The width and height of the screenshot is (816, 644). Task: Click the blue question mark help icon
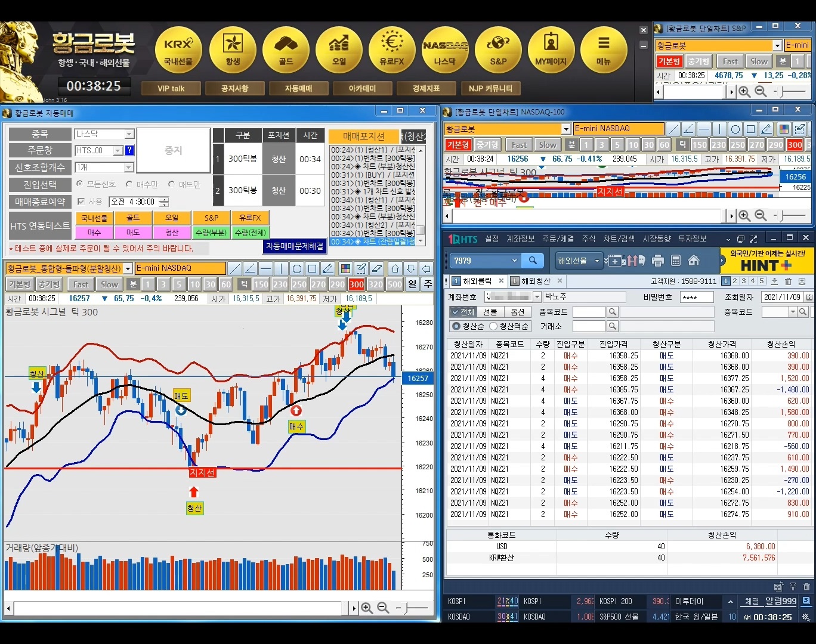click(x=129, y=150)
